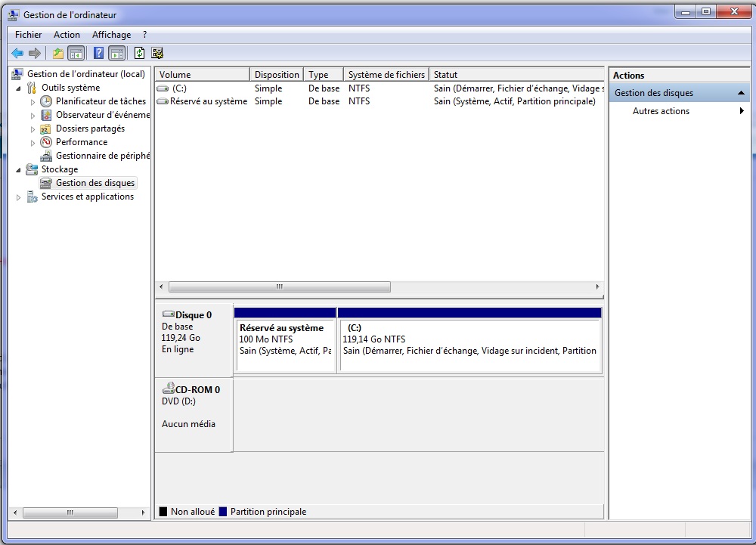Click the disk settings toolbar icon
The width and height of the screenshot is (756, 545).
point(157,53)
